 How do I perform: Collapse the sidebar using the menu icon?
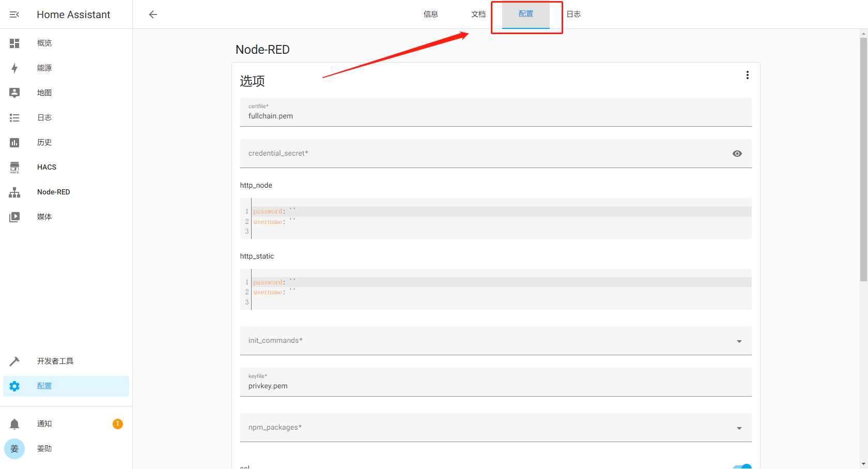point(14,14)
